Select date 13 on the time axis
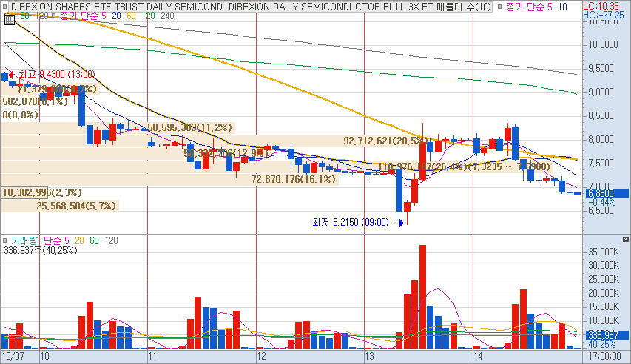The image size is (631, 364). click(369, 357)
